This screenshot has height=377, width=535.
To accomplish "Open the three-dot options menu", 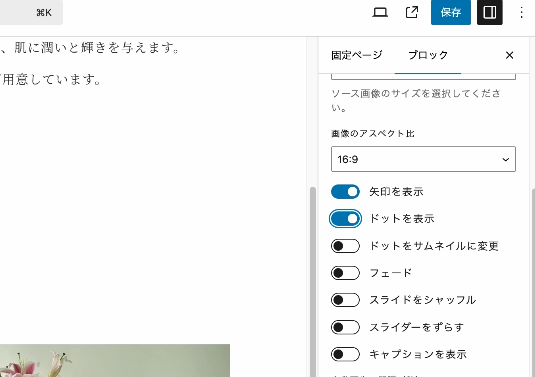I will [521, 13].
